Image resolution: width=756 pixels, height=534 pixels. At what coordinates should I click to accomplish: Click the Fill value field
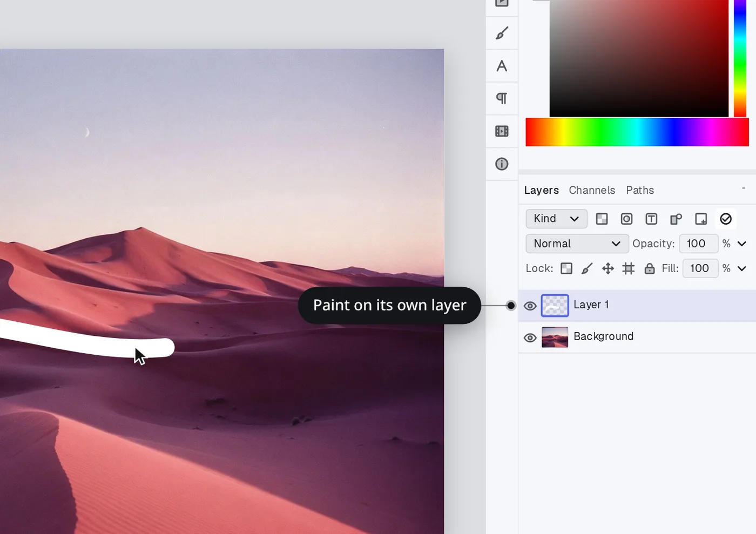point(700,268)
